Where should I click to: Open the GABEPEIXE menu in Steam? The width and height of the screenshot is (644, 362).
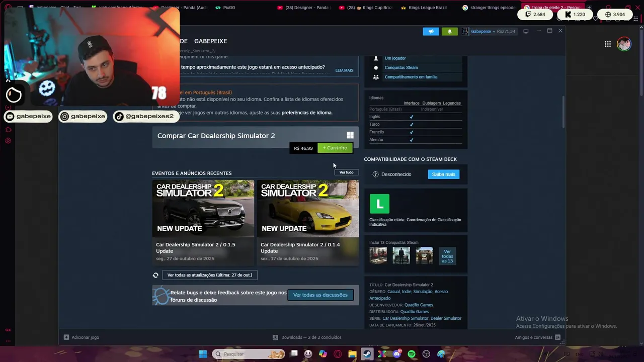tap(210, 41)
